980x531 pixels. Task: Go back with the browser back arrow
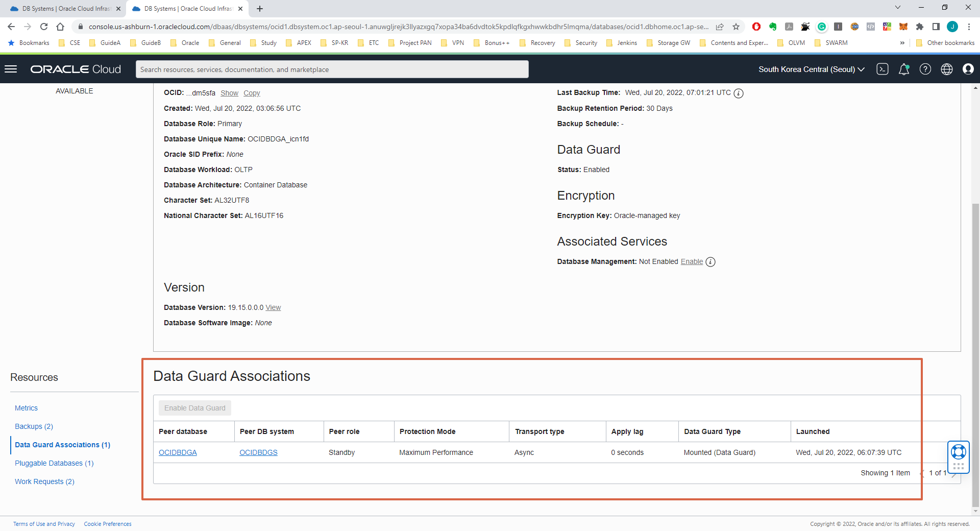click(x=11, y=27)
